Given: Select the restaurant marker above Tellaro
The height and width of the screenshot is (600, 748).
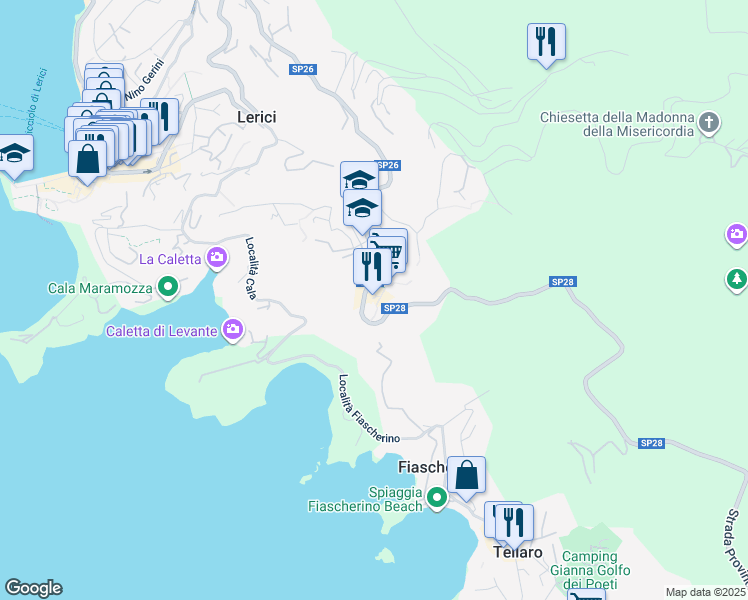Looking at the screenshot, I should point(513,522).
